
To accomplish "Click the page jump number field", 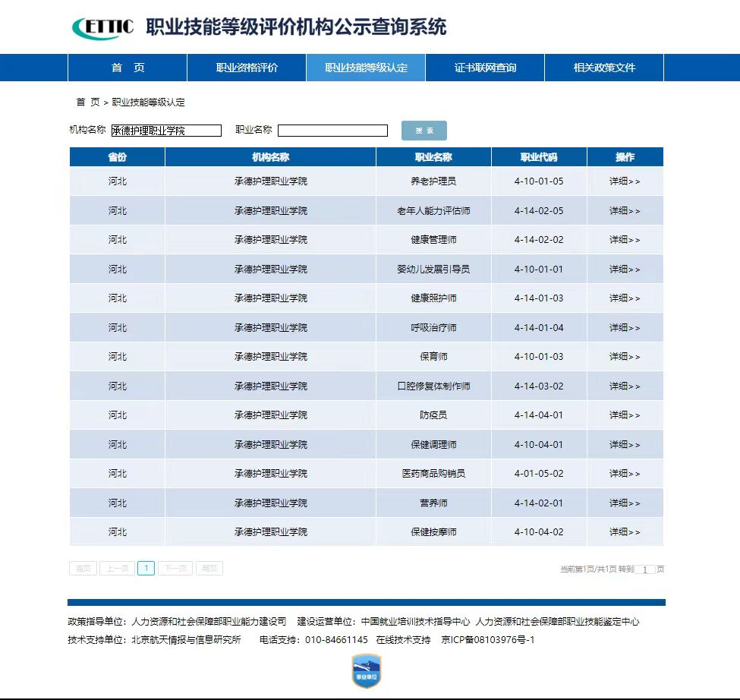I will [x=645, y=569].
